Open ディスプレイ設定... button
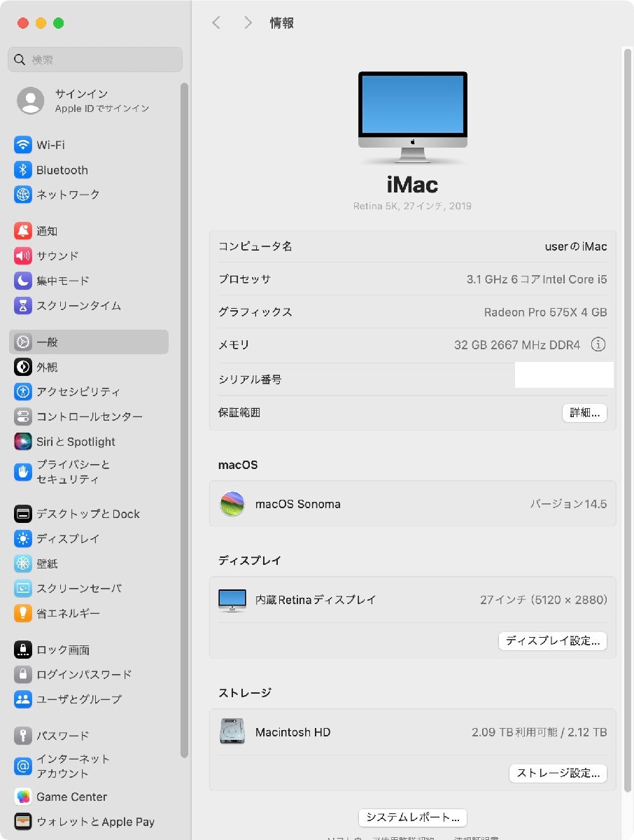This screenshot has width=634, height=840. [553, 640]
